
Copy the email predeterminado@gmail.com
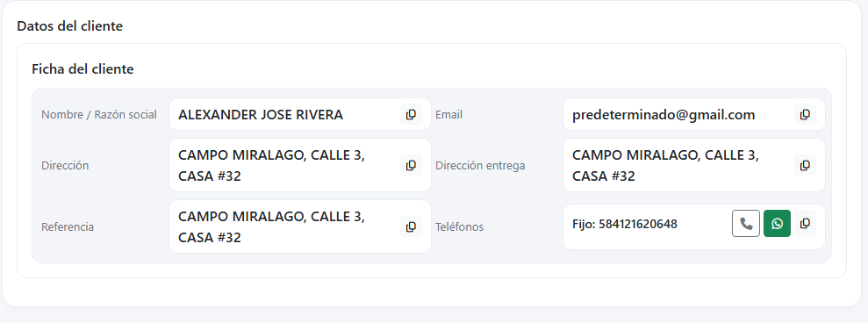[805, 115]
